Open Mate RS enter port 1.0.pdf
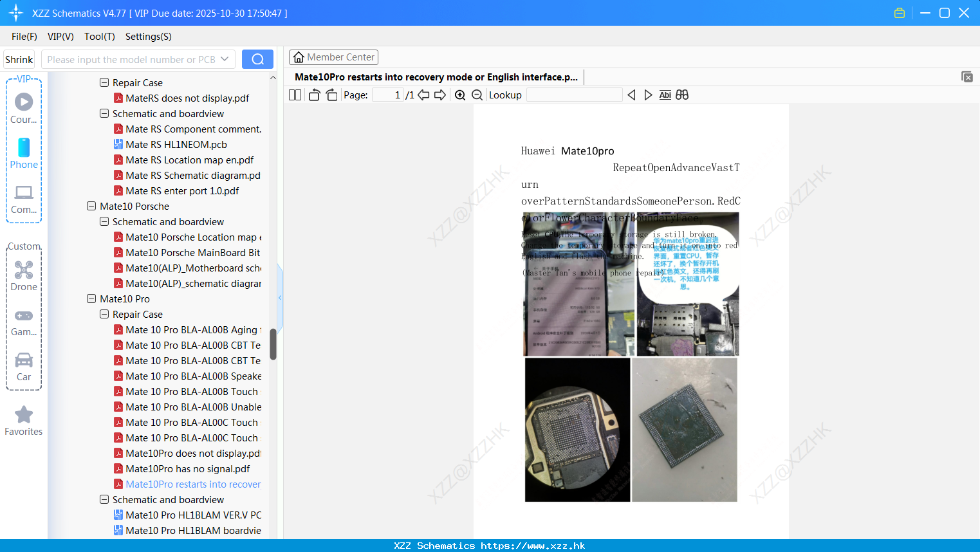The image size is (980, 552). click(182, 190)
